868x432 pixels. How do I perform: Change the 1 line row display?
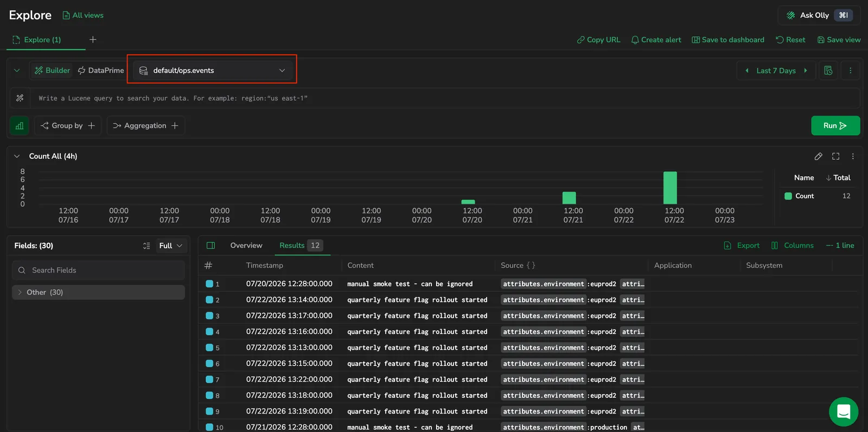point(840,246)
